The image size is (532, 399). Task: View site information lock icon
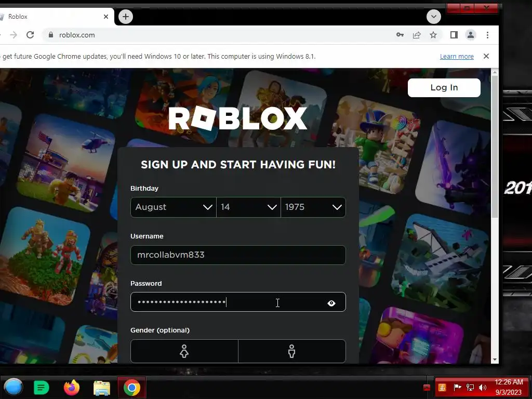pos(51,35)
